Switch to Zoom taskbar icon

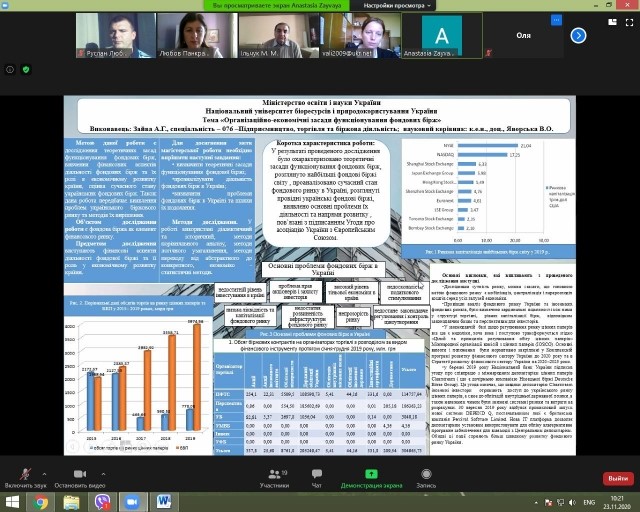pos(132,502)
